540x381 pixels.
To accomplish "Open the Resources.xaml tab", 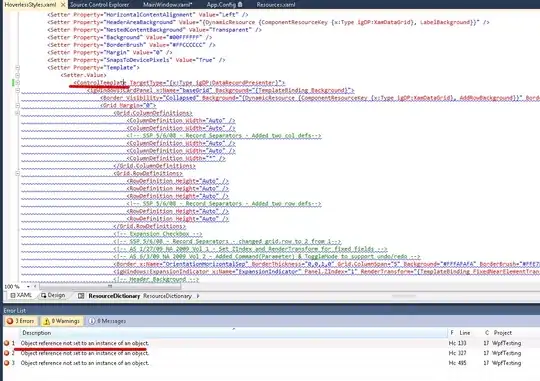I will tap(276, 4).
